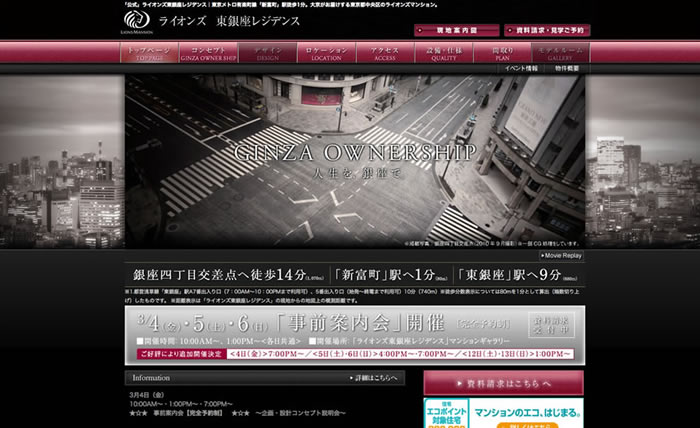Click the Lions Mansion logo icon
Viewport: 700px width, 428px height.
pyautogui.click(x=137, y=22)
